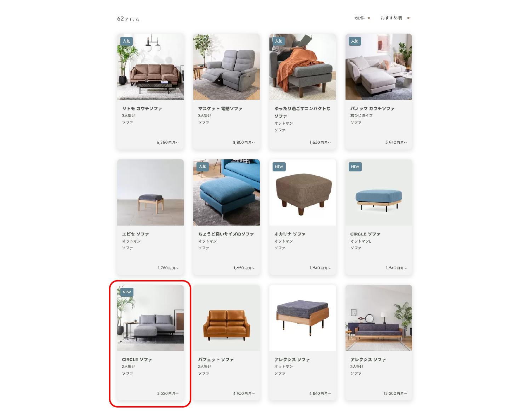The image size is (531, 420).
Task: Click the ちょうど良いサイズのソファ title
Action: pos(226,234)
